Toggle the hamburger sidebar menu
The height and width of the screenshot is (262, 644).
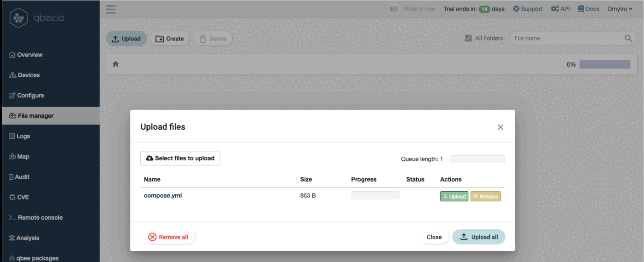click(x=111, y=9)
